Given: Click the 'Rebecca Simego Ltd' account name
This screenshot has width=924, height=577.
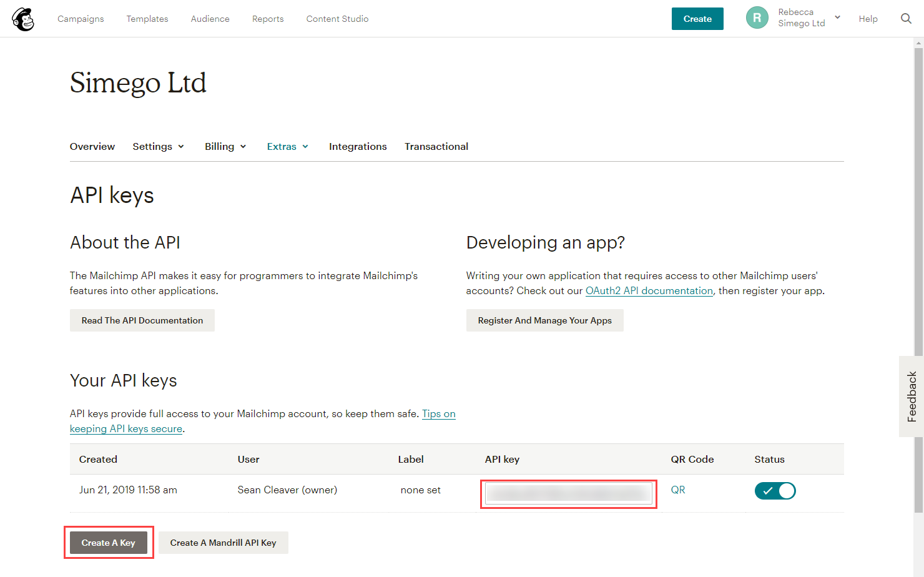Looking at the screenshot, I should pos(802,17).
